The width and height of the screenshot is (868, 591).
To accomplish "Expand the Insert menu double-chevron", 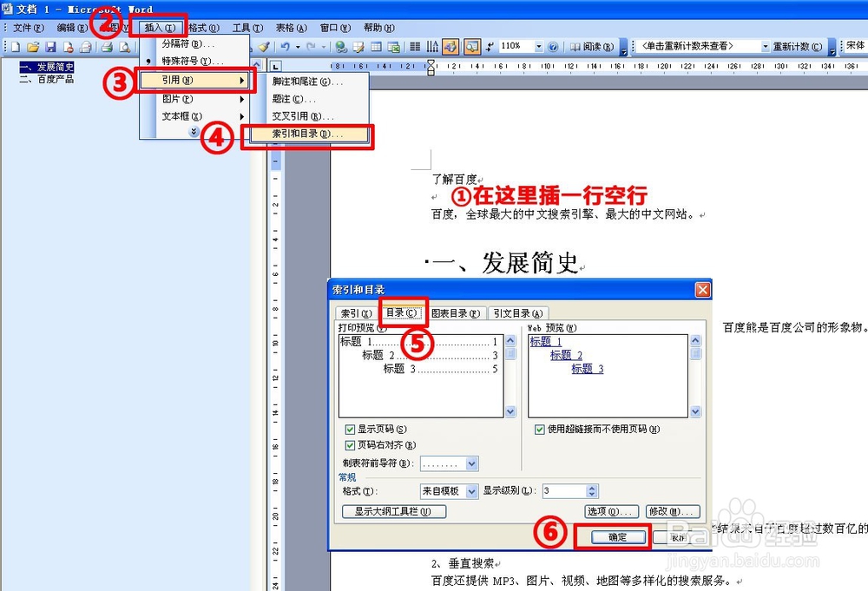I will click(x=194, y=132).
